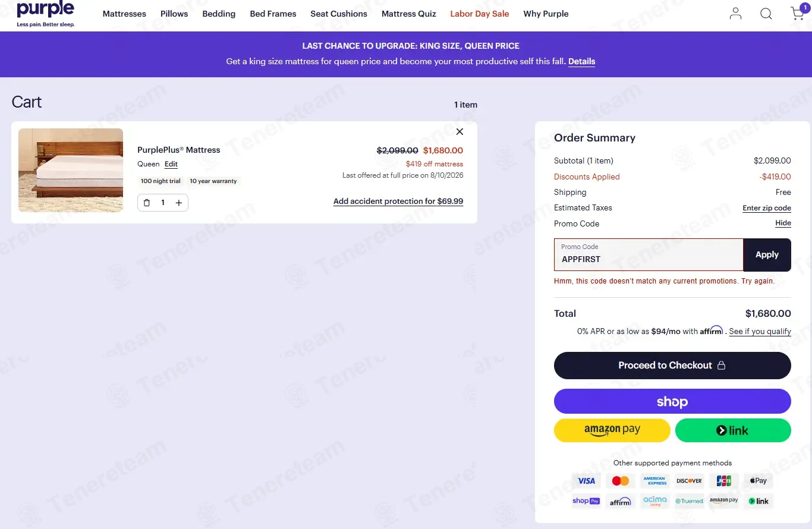Proceed to Checkout

[x=672, y=366]
